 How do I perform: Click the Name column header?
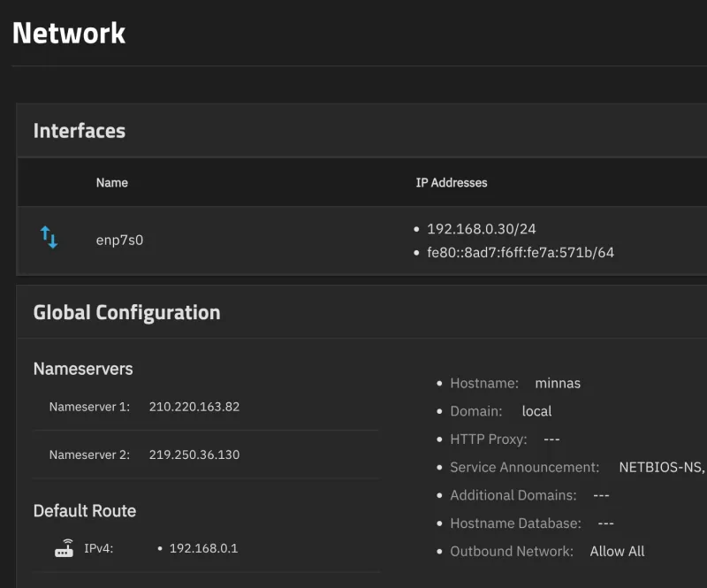[x=112, y=182]
